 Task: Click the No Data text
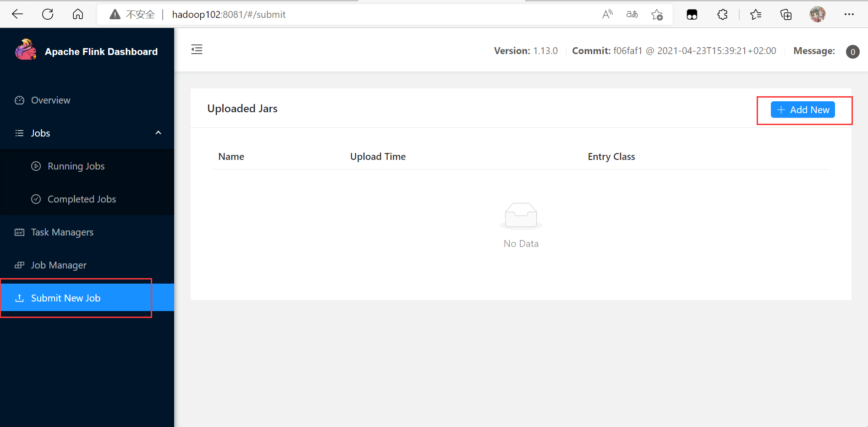point(521,244)
